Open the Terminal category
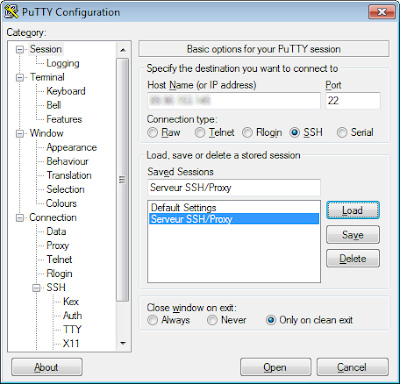Viewport: 400px width, 384px height. click(47, 77)
